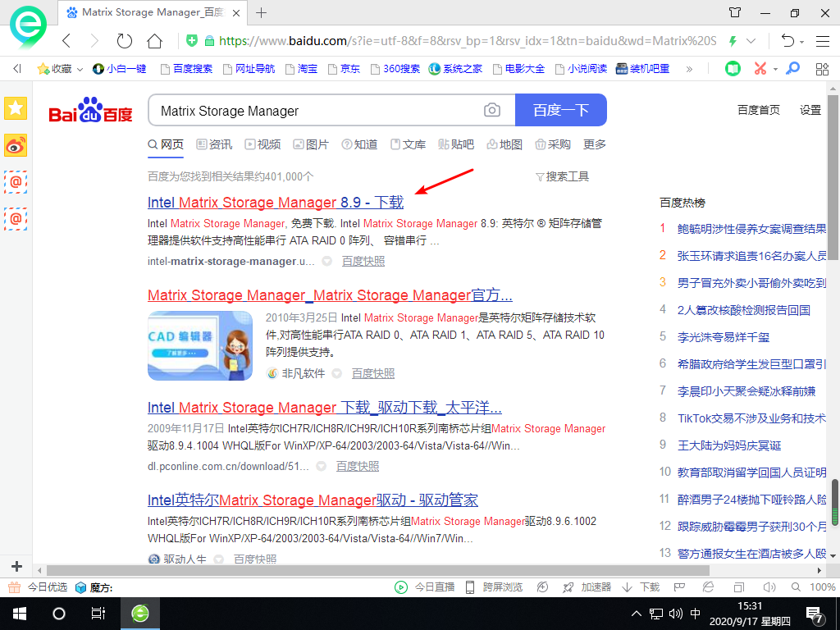Click the CAD 编辑器 thumbnail image
Viewport: 840px width, 630px height.
click(x=200, y=345)
